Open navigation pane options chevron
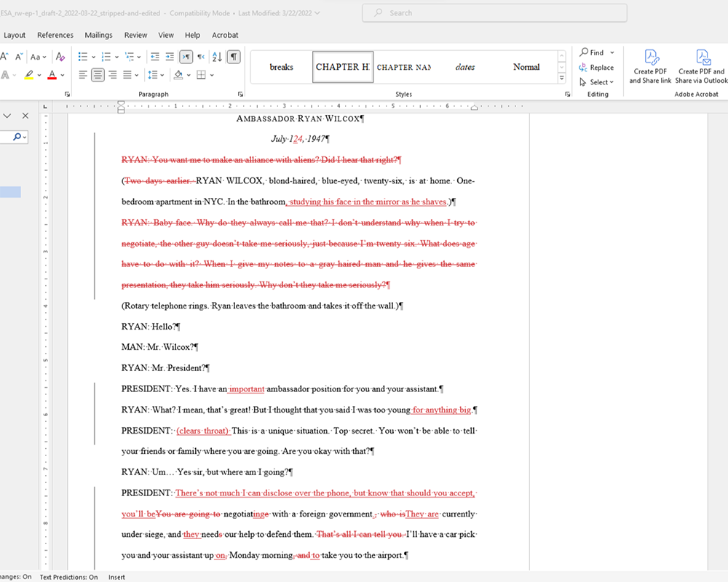This screenshot has height=582, width=728. (x=7, y=116)
